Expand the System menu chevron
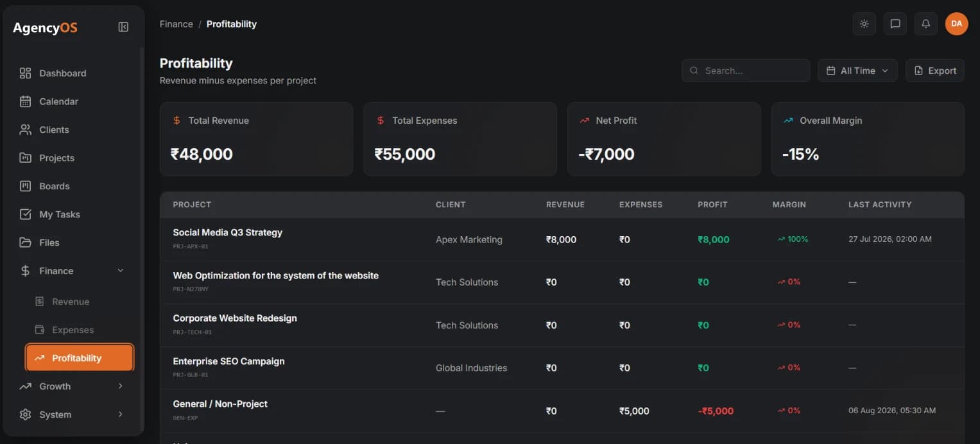This screenshot has width=980, height=444. coord(121,414)
